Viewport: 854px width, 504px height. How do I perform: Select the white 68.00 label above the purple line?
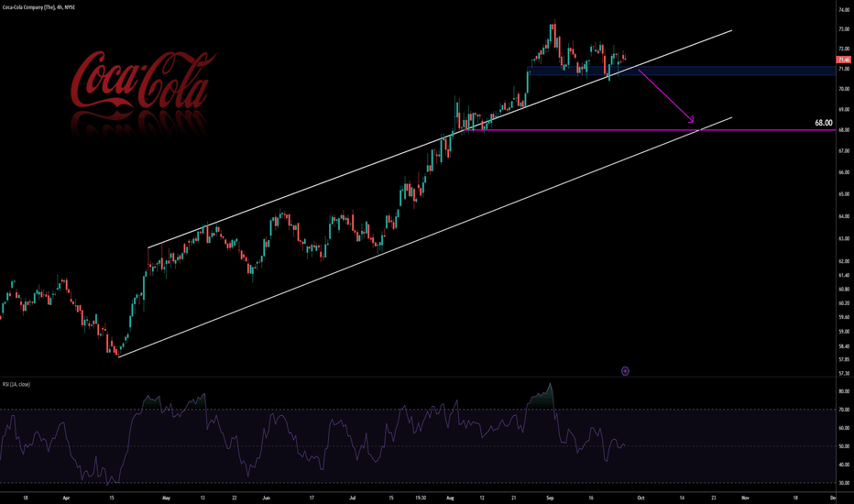coord(824,123)
